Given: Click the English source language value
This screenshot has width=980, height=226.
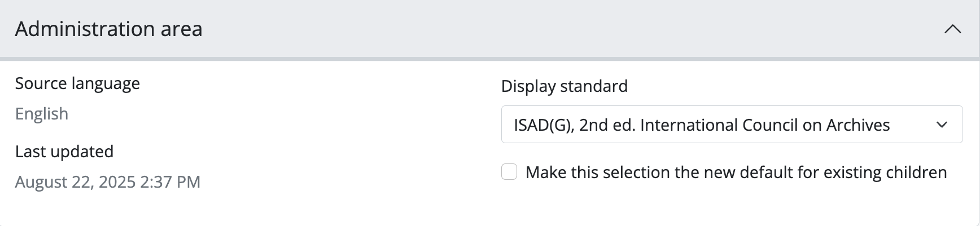Looking at the screenshot, I should point(42,114).
